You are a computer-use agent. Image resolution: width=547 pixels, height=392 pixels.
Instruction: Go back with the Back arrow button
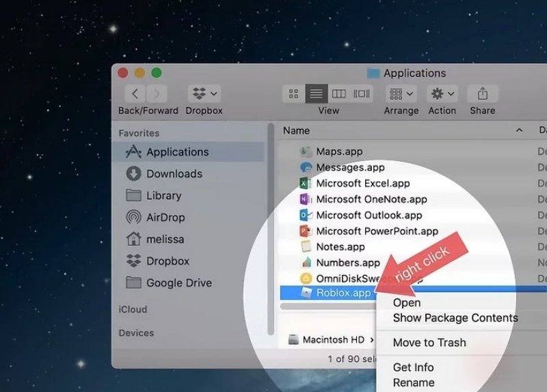point(135,94)
